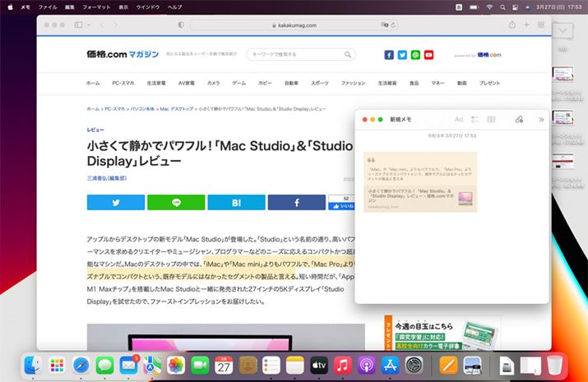Screen dimensions: 588x382
Task: Share article via Facebook f button
Action: (297, 202)
